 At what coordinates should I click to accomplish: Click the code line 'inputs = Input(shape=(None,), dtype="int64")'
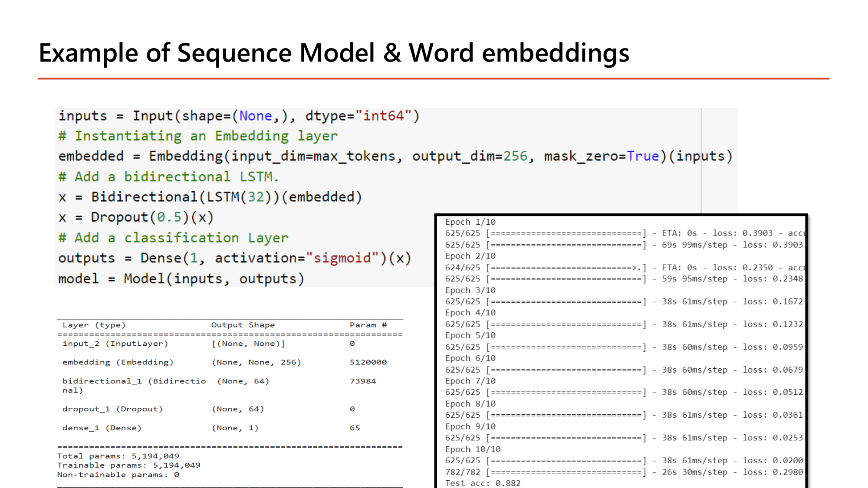pyautogui.click(x=239, y=116)
